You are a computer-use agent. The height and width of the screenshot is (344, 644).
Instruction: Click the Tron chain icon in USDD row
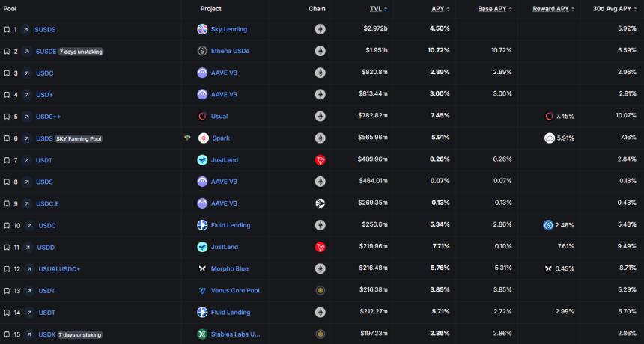(x=320, y=247)
